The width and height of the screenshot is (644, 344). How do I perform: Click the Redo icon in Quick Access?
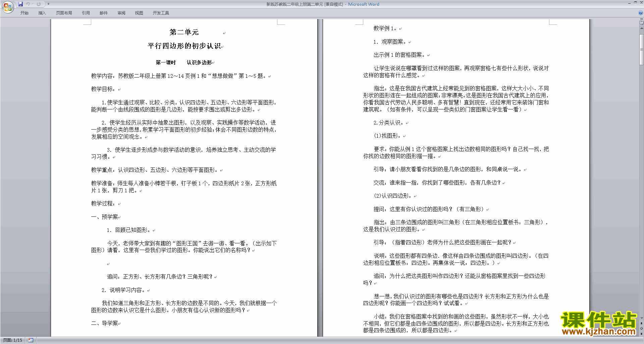[x=39, y=4]
